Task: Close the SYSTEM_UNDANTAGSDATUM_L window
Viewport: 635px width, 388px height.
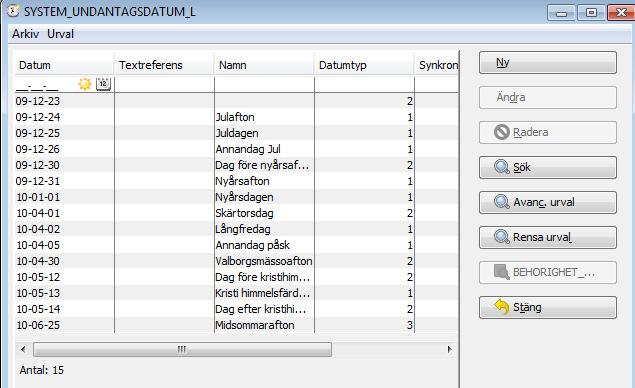Action: (x=621, y=13)
